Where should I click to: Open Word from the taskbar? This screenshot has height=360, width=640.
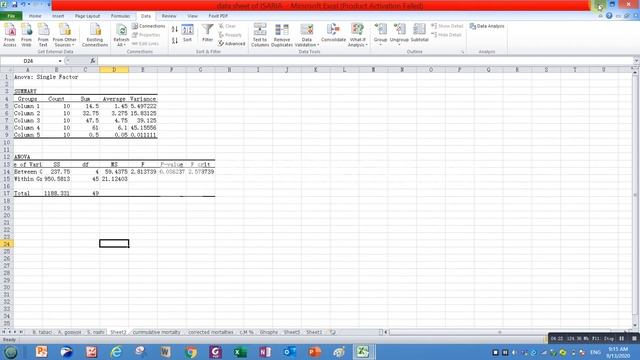pyautogui.click(x=165, y=351)
